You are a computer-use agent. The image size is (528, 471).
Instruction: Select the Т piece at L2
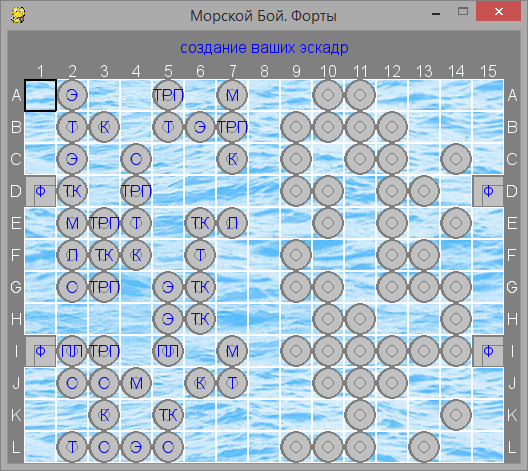72,447
